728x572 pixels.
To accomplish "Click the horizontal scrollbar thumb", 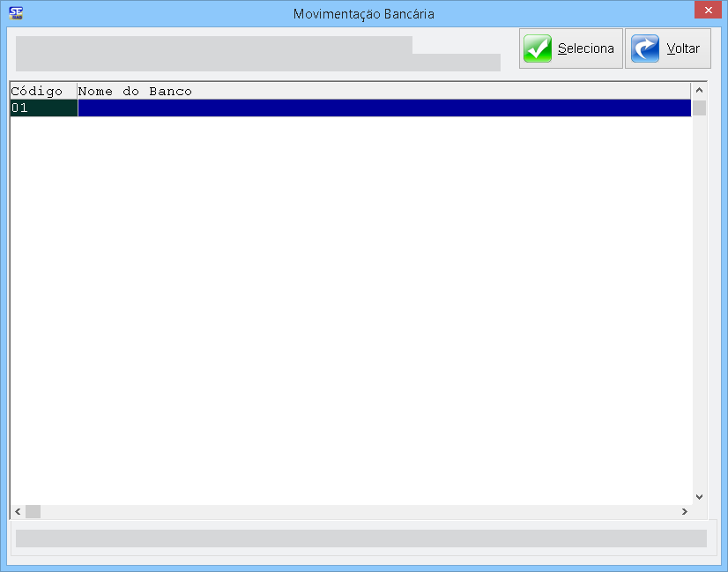I will coord(33,512).
